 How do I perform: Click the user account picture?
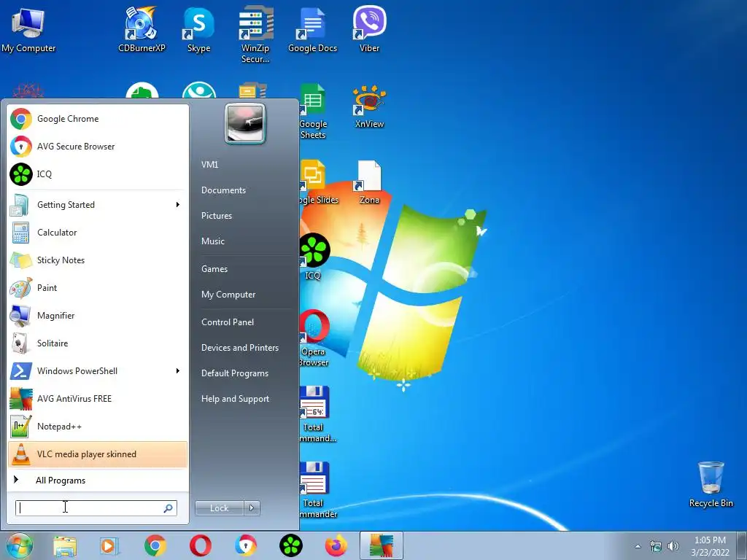(x=245, y=124)
